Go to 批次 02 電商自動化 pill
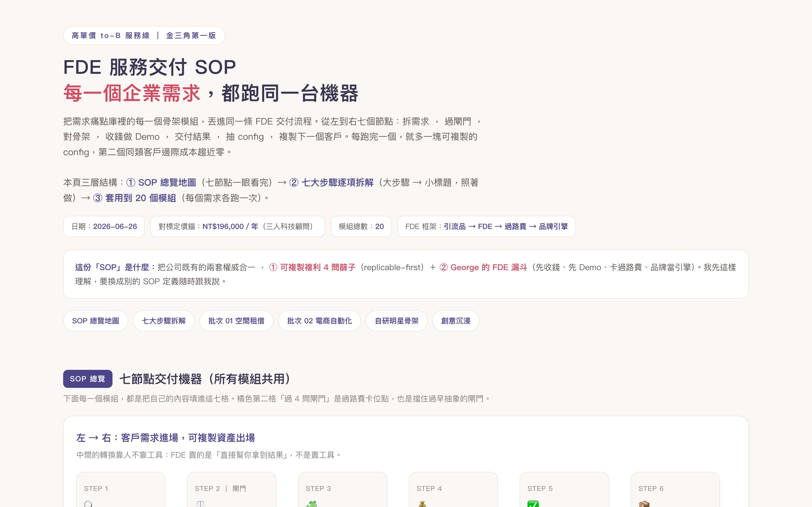The image size is (812, 507). click(319, 321)
